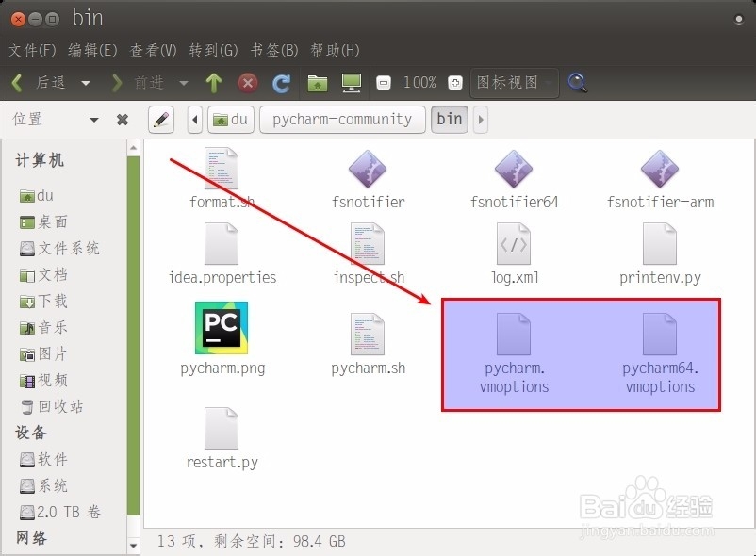
Task: Zoom in with the plus button
Action: coord(454,83)
